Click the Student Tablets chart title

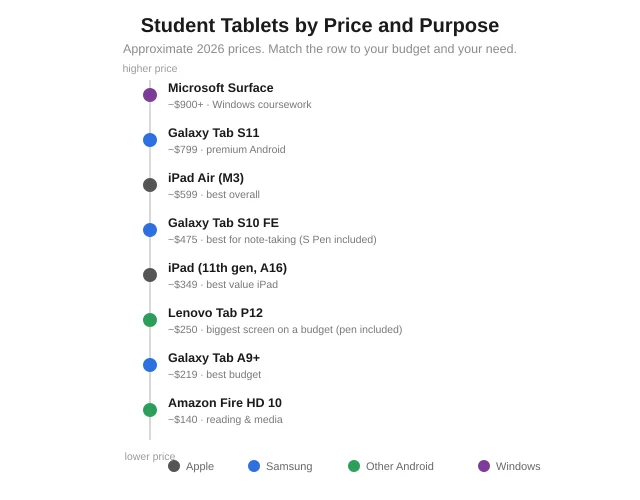pos(320,25)
